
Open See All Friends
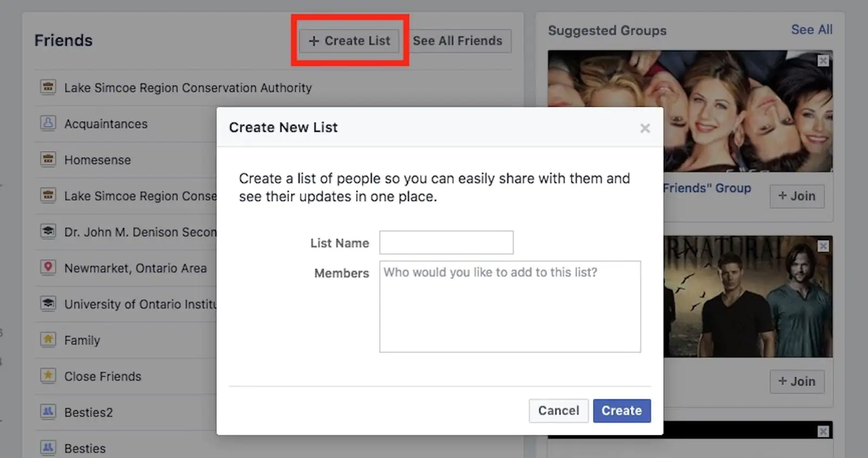(457, 41)
